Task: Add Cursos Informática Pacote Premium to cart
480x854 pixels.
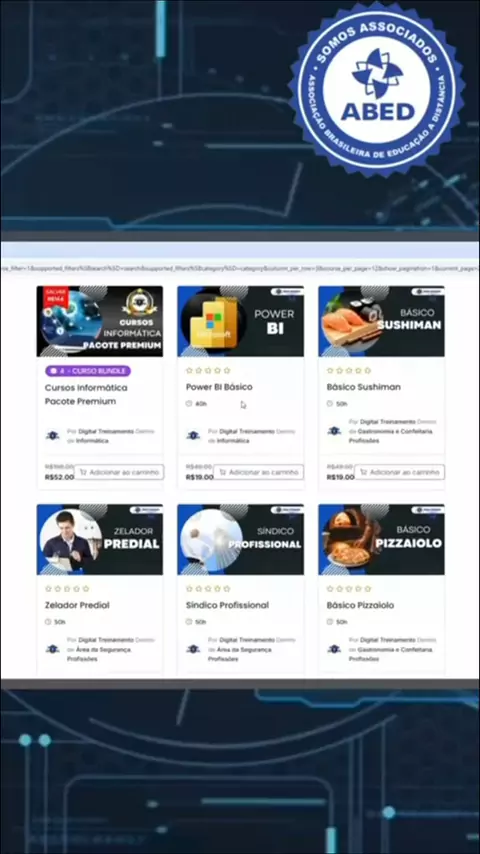Action: (x=119, y=472)
